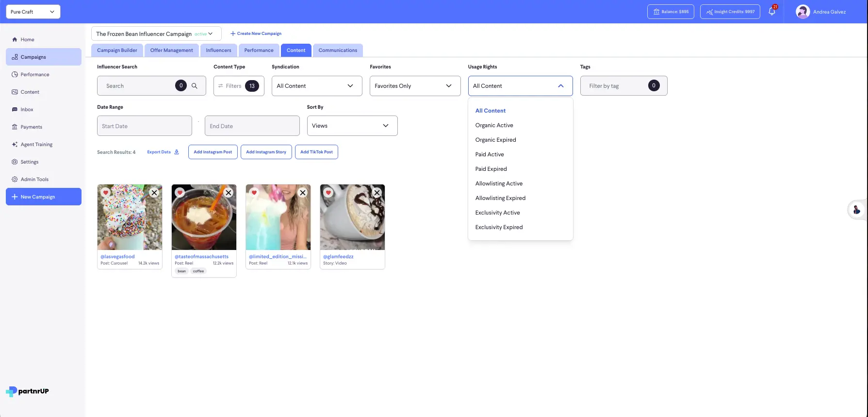Select the Content tab
Screen dimensions: 868x417
coord(296,50)
